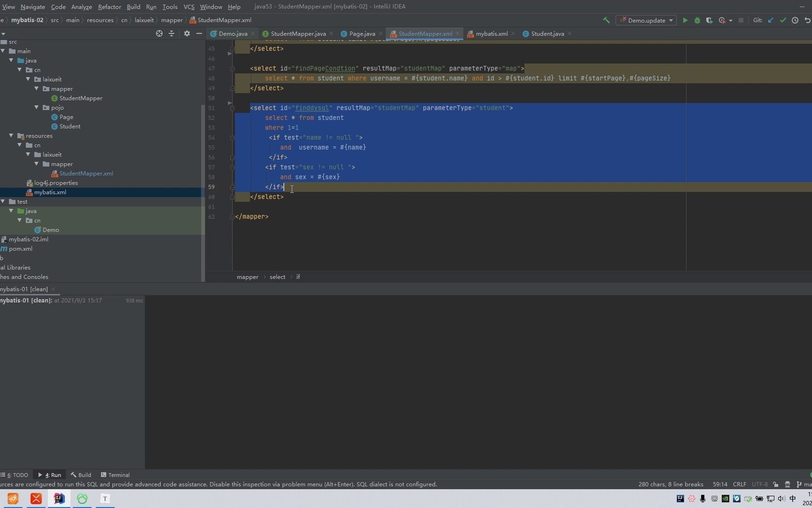Build the project with hammer icon

[x=606, y=20]
